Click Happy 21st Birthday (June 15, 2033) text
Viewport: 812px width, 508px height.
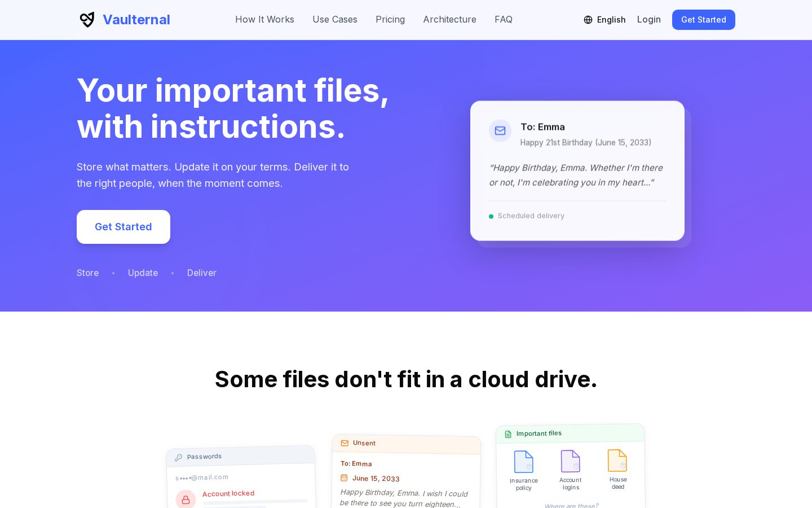click(585, 143)
